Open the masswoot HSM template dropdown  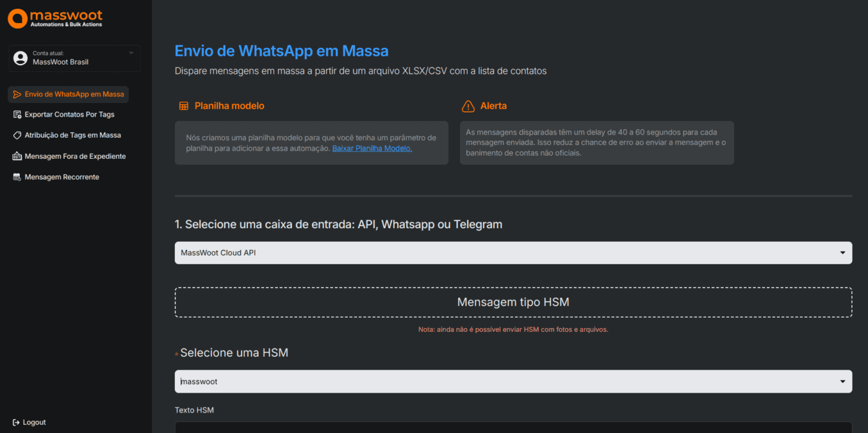(x=513, y=382)
